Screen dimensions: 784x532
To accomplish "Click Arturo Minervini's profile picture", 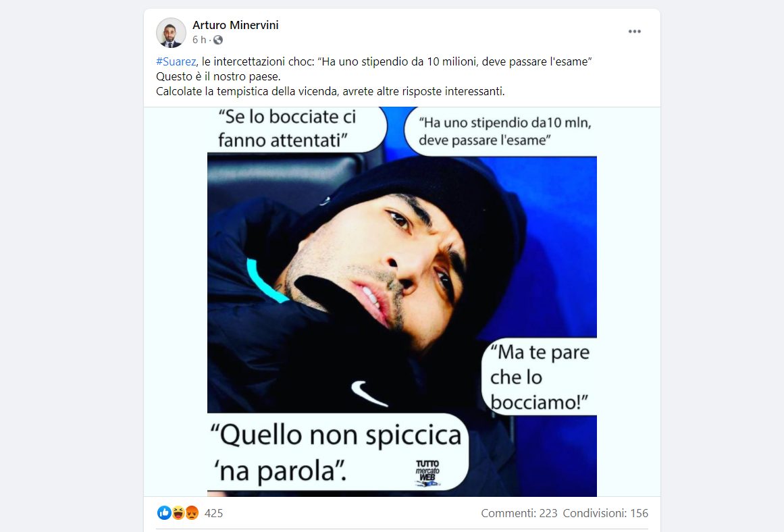I will coord(171,33).
